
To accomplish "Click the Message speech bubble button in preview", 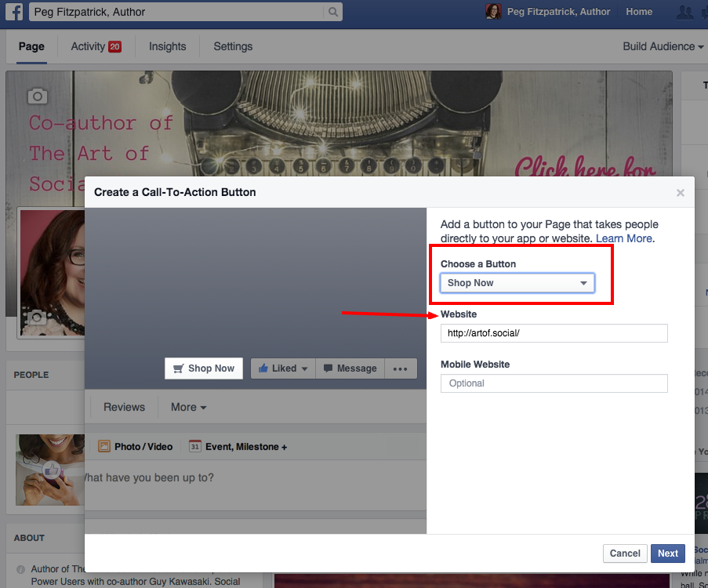I will click(x=350, y=368).
